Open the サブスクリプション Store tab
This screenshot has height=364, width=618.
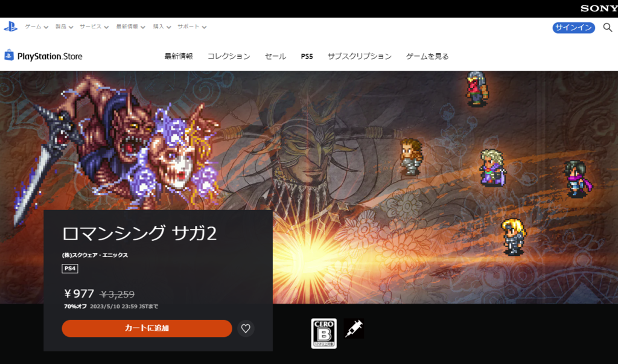click(x=360, y=56)
